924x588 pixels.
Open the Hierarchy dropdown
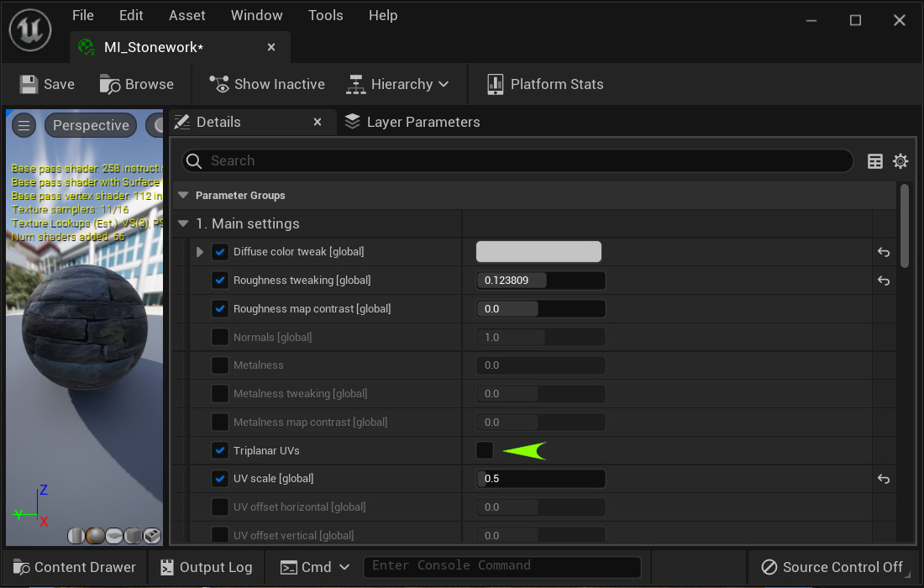tap(398, 84)
